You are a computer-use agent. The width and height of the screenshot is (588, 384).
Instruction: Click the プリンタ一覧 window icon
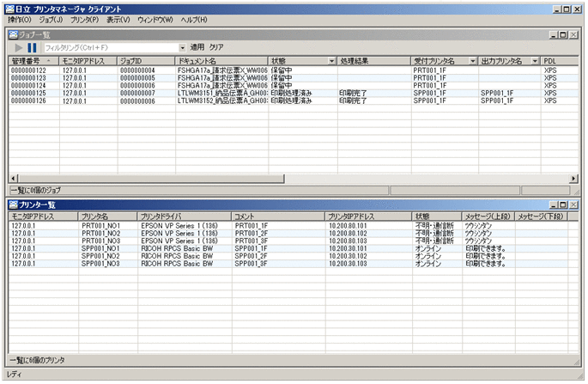click(x=14, y=205)
